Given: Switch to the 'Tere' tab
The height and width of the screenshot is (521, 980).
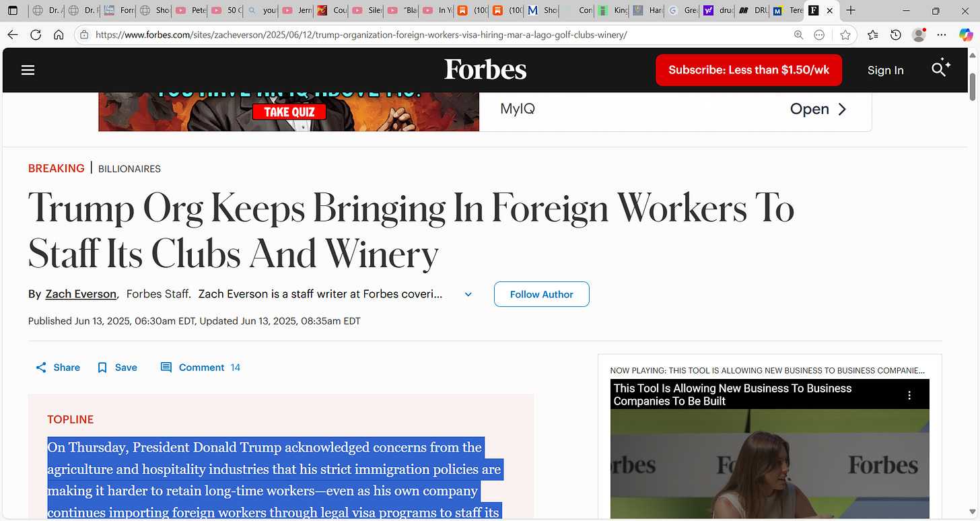Looking at the screenshot, I should point(788,11).
